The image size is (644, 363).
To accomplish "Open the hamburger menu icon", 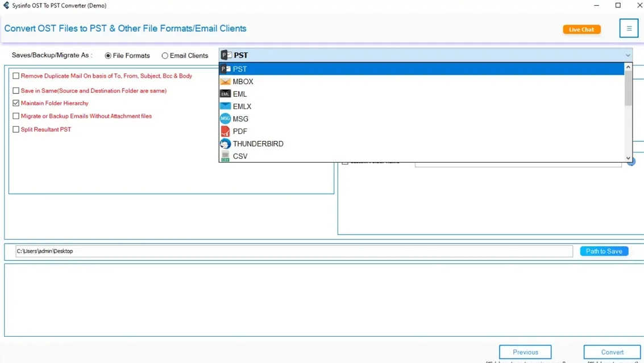I will point(629,28).
